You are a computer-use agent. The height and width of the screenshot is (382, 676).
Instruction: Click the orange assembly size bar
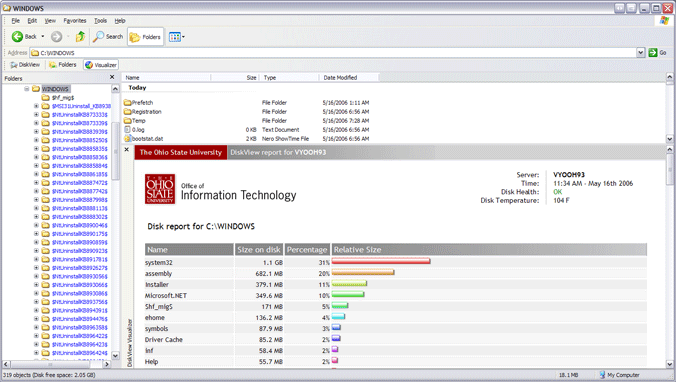pyautogui.click(x=363, y=272)
